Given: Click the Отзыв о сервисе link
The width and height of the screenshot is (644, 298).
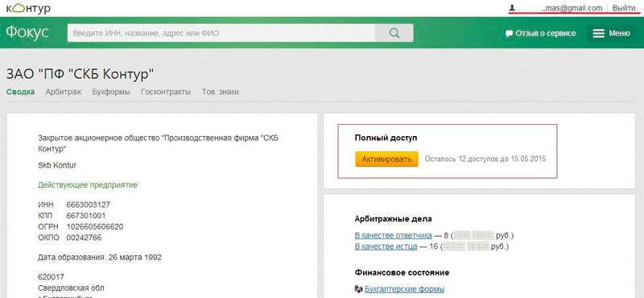Looking at the screenshot, I should pyautogui.click(x=546, y=34).
